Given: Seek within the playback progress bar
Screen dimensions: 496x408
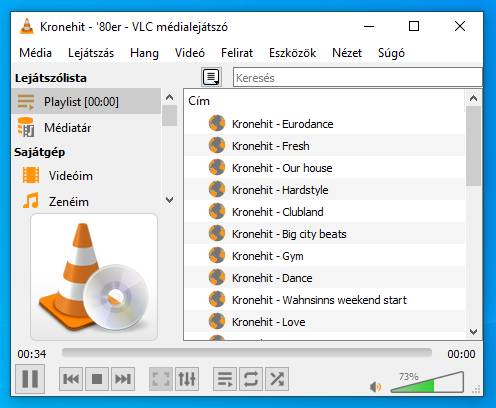Looking at the screenshot, I should pyautogui.click(x=247, y=353).
